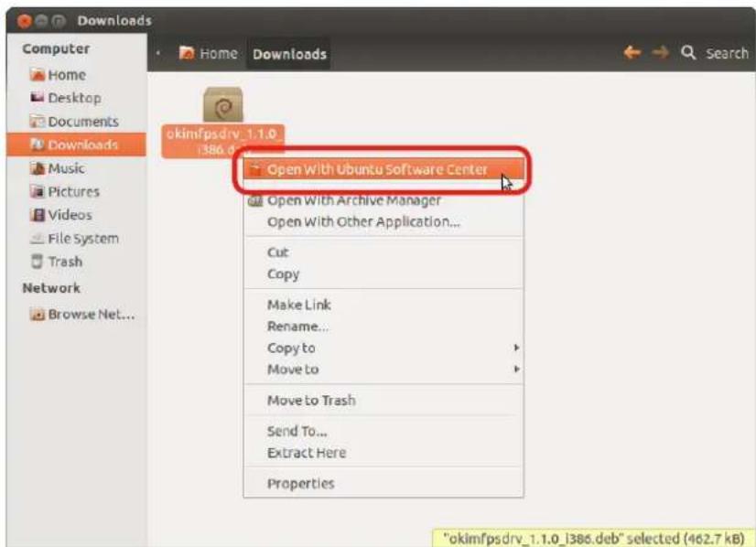Screen dimensions: 756x547
Task: Select Move to Trash menu entry
Action: [x=383, y=400]
